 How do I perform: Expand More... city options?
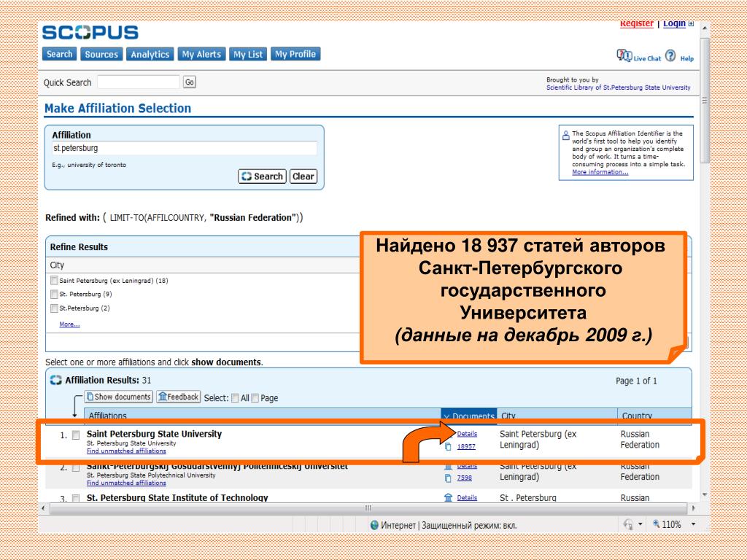(69, 324)
